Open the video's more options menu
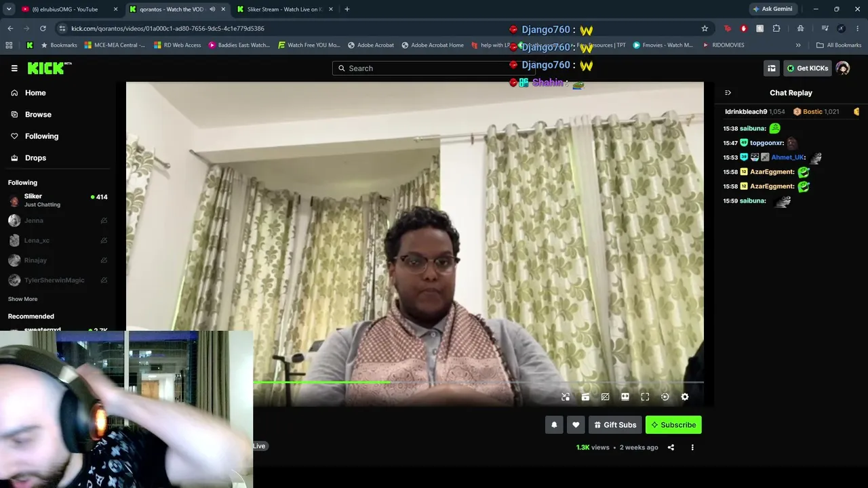 (692, 447)
